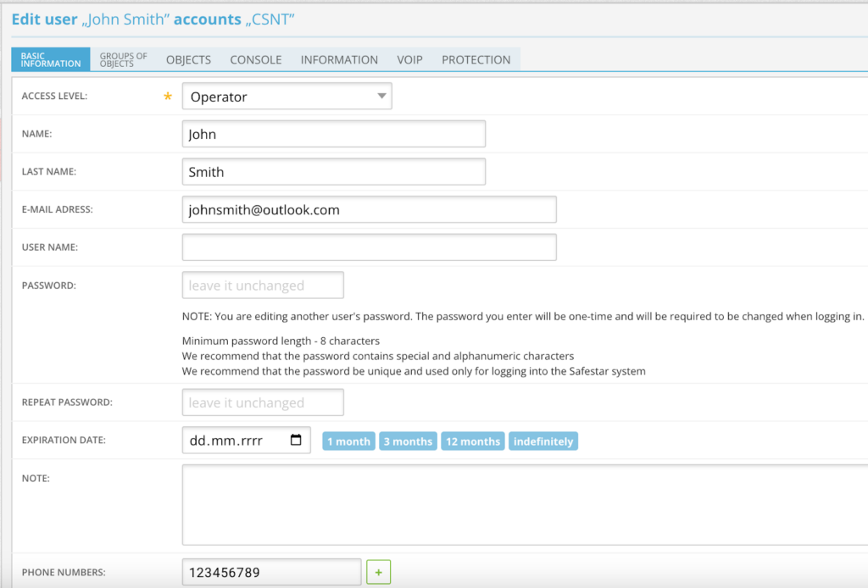Set expiration to indefinitely

pos(543,441)
